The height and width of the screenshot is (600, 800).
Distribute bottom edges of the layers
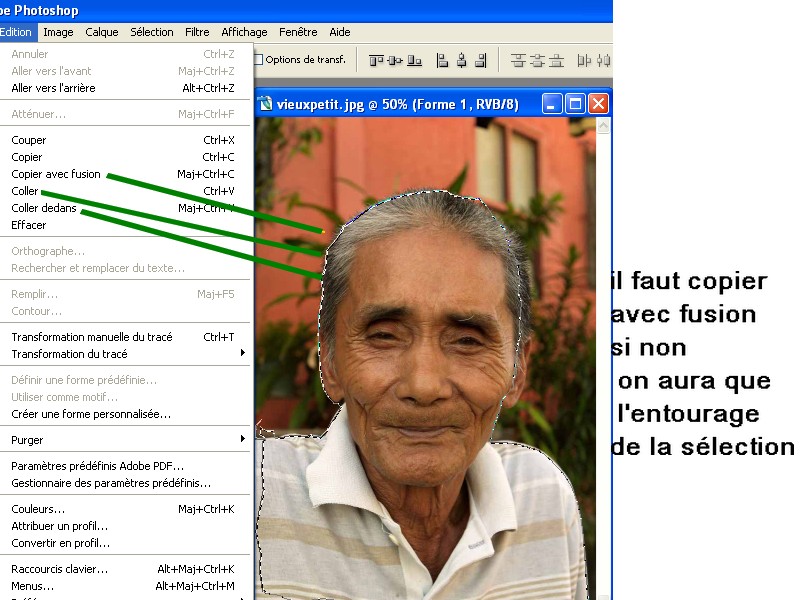(556, 61)
